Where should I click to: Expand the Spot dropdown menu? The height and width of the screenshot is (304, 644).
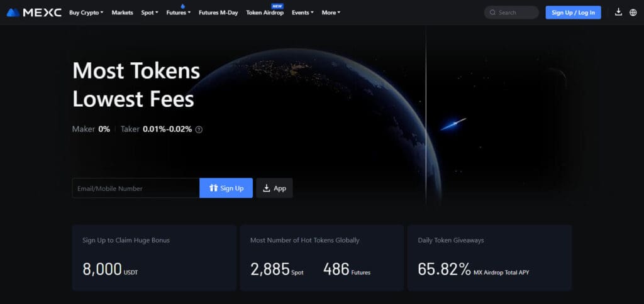[150, 13]
